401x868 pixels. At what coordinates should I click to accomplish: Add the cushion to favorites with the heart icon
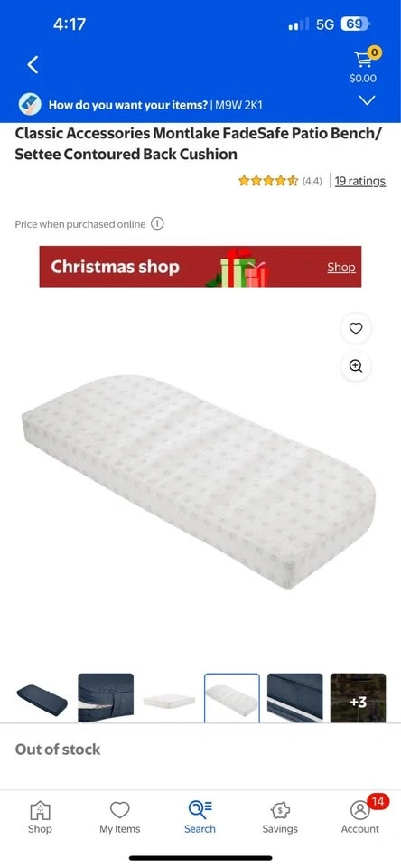pyautogui.click(x=356, y=329)
